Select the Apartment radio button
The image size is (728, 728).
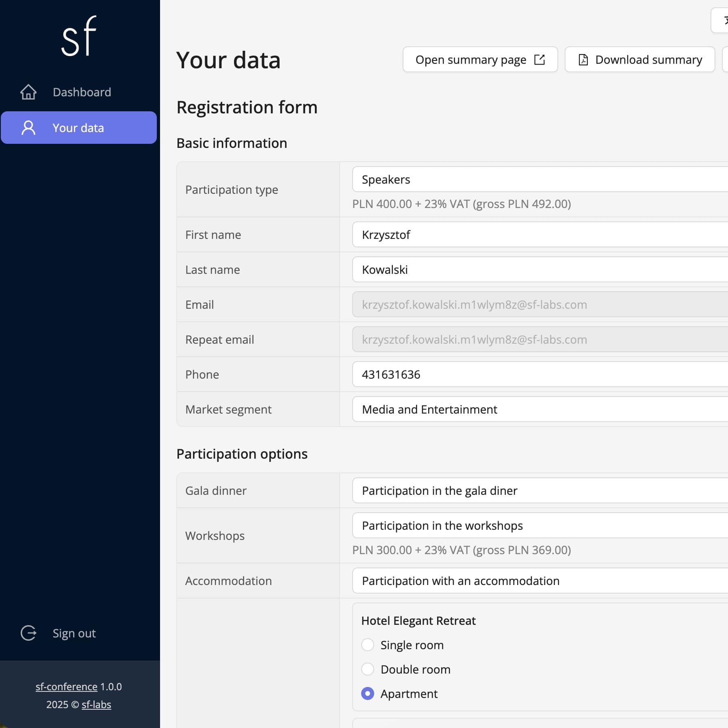(x=367, y=694)
